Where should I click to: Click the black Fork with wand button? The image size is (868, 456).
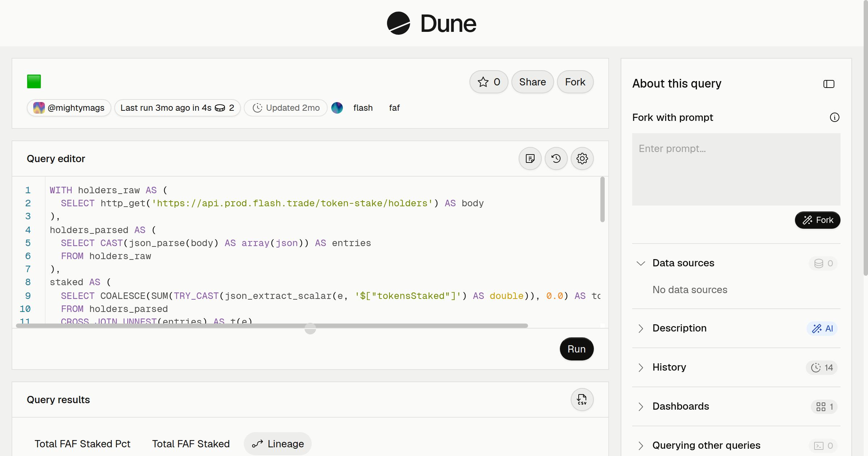tap(818, 220)
